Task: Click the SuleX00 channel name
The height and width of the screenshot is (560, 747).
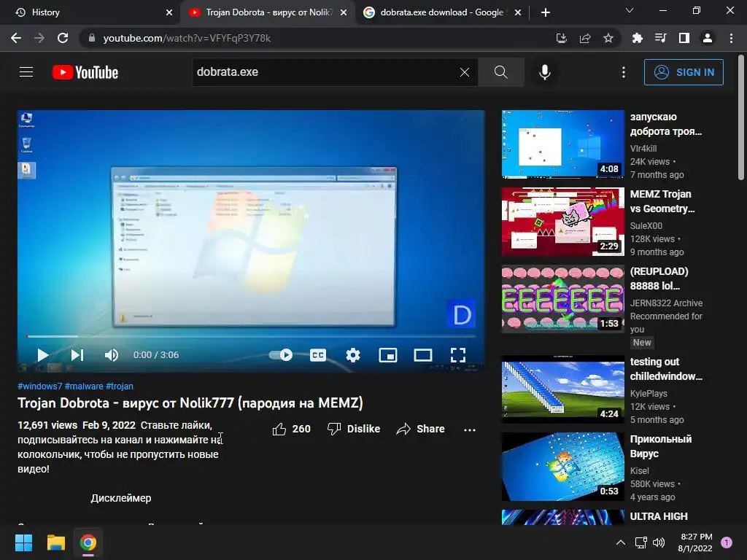Action: [x=646, y=226]
